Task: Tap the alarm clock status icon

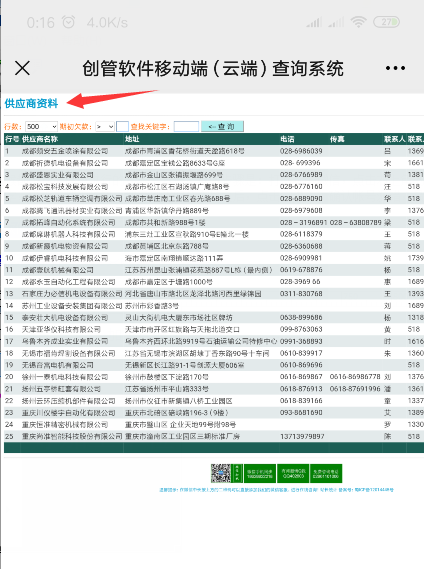Action: pos(69,22)
